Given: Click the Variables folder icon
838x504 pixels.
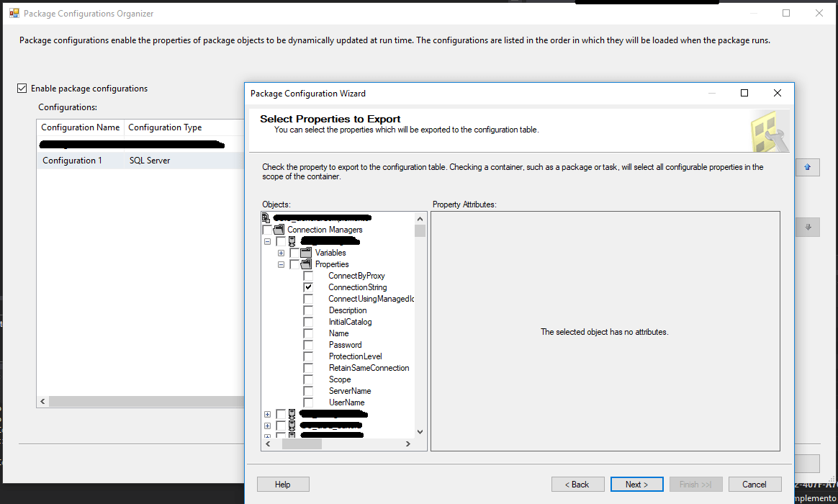Looking at the screenshot, I should click(x=305, y=253).
